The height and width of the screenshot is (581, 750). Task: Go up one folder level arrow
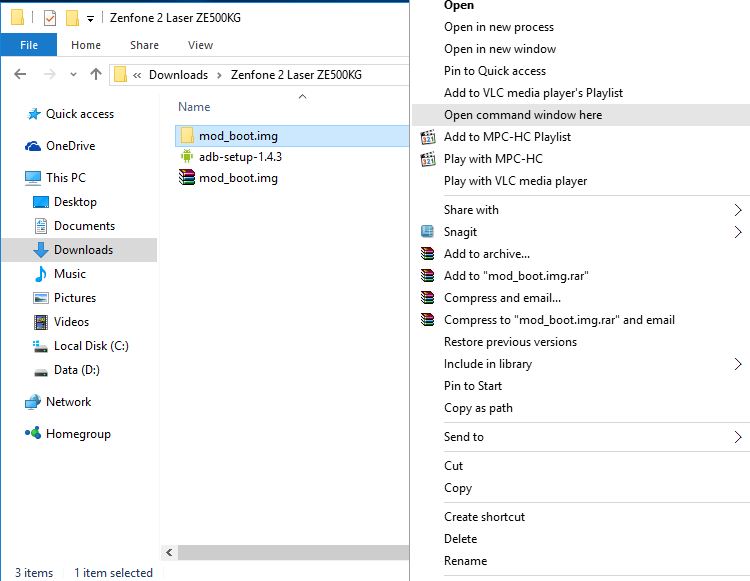tap(96, 74)
